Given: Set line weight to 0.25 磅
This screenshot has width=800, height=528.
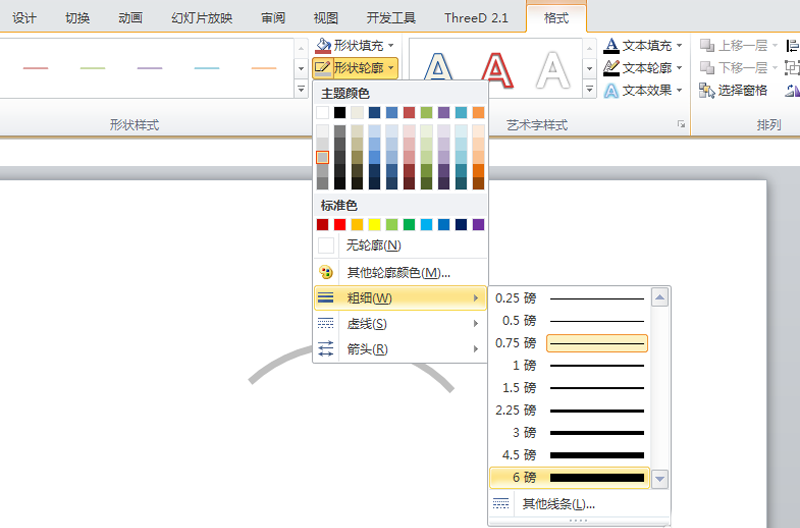Looking at the screenshot, I should pyautogui.click(x=569, y=298).
